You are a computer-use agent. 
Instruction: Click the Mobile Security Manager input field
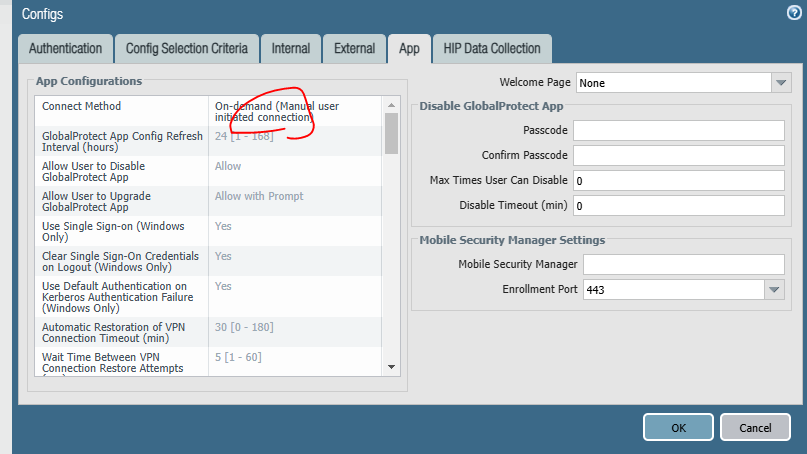tap(683, 265)
